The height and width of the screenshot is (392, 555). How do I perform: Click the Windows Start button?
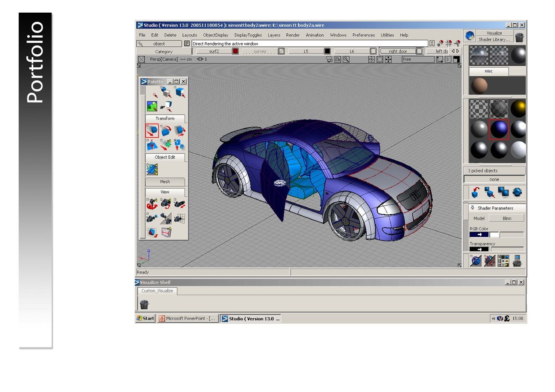145,318
